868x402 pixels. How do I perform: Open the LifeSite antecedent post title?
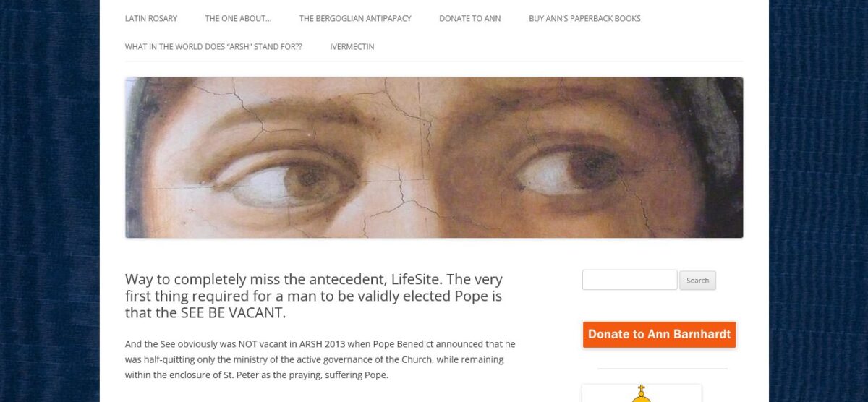(314, 296)
